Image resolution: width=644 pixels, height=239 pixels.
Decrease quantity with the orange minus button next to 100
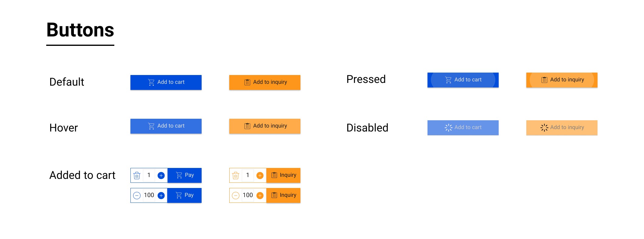(236, 195)
